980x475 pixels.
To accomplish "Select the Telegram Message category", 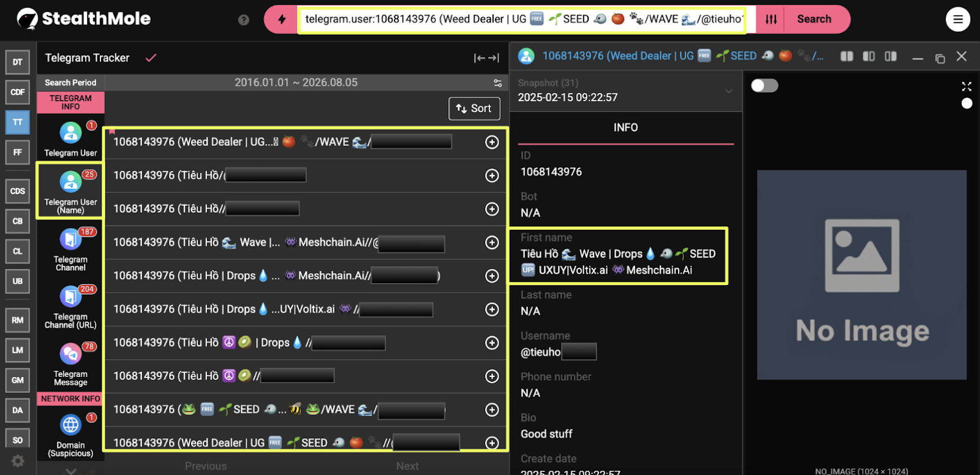I will click(70, 364).
